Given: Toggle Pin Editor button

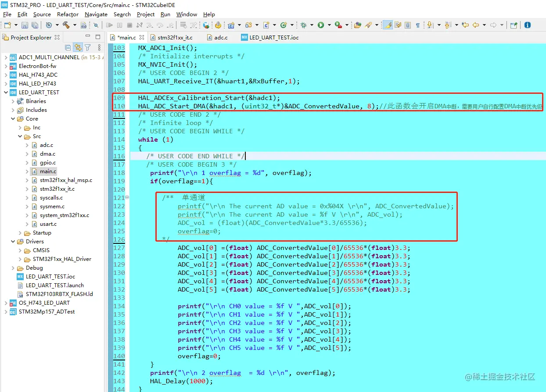Looking at the screenshot, I should [514, 25].
